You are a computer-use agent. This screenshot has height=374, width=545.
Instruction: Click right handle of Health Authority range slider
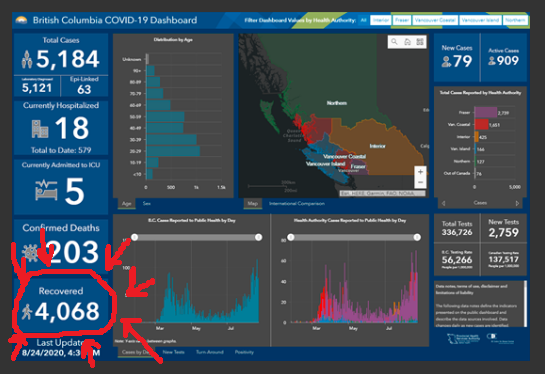(x=417, y=237)
